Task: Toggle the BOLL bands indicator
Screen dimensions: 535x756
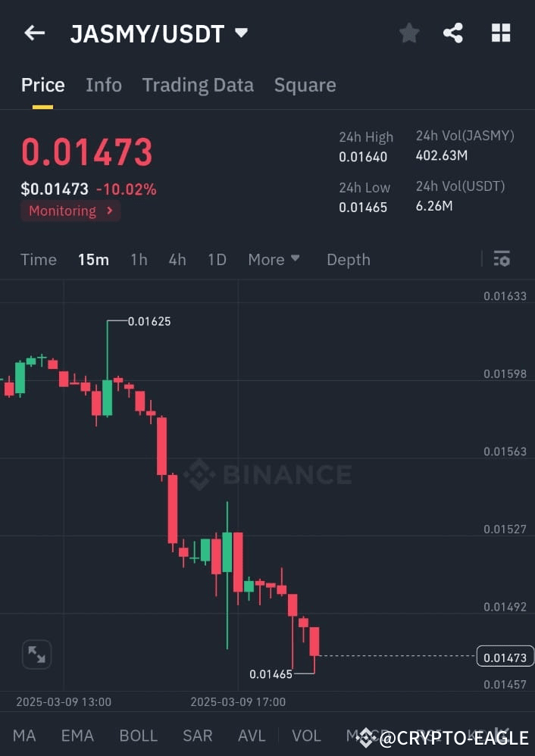Action: tap(139, 736)
